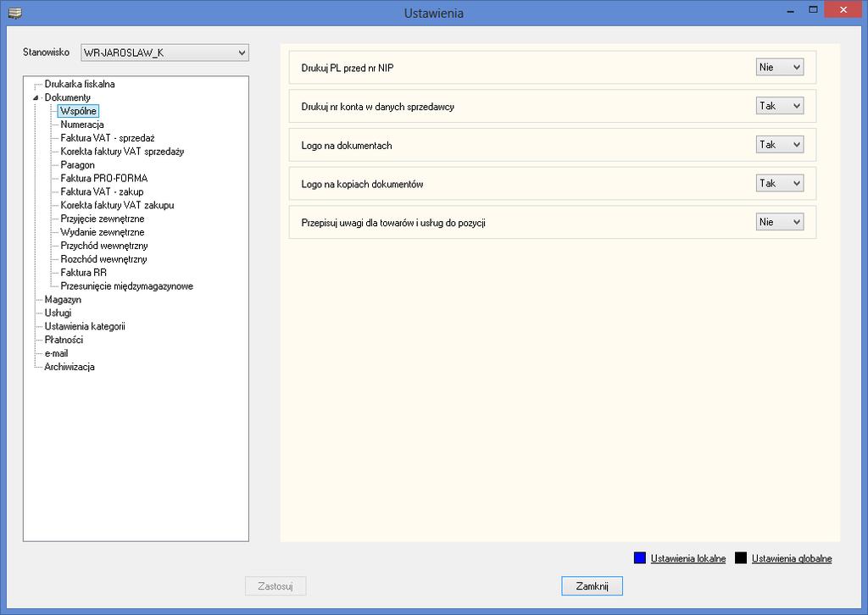
Task: Select Wspólne in settings tree
Action: click(78, 111)
